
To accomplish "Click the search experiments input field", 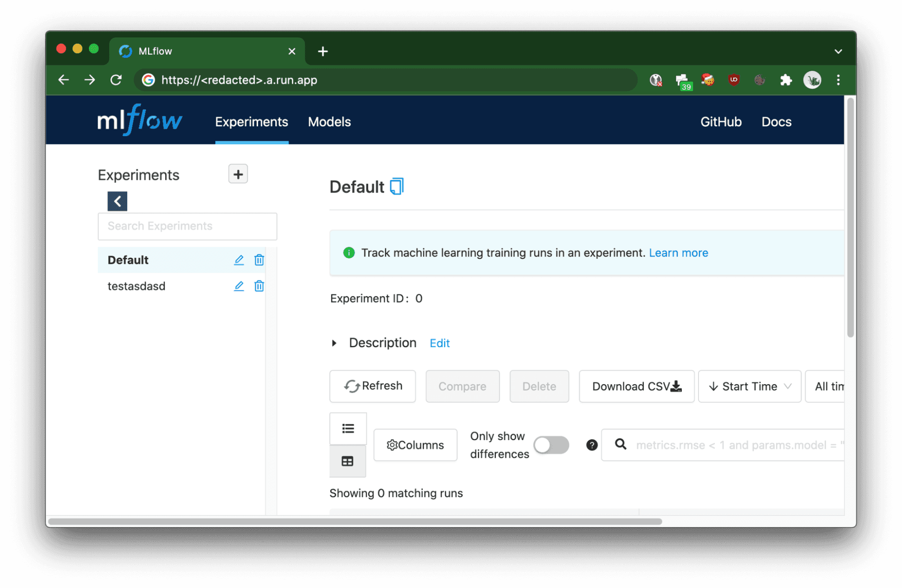I will 187,226.
